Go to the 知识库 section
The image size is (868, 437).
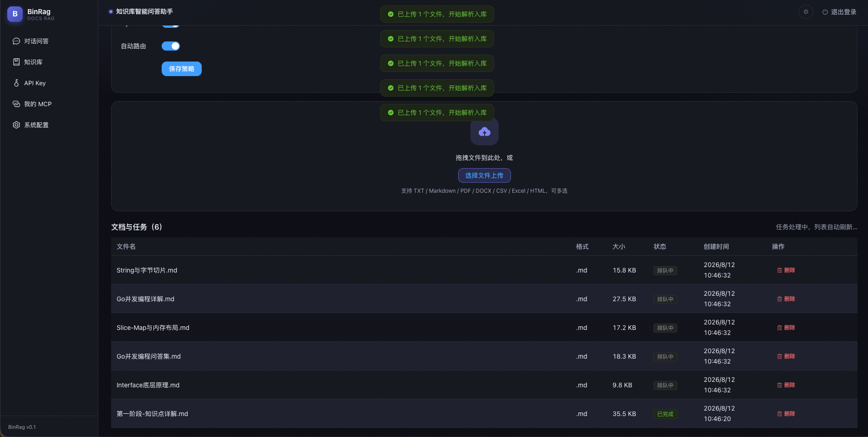(x=33, y=62)
